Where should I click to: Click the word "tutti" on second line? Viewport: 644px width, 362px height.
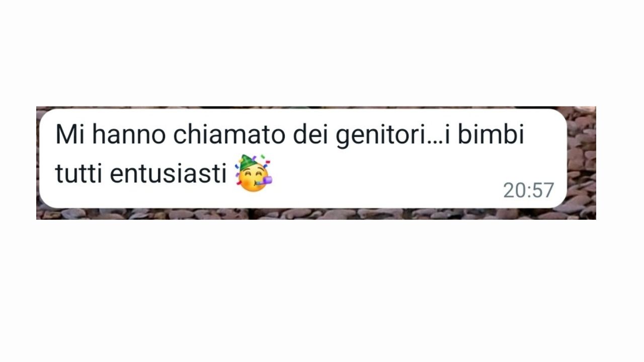(79, 174)
